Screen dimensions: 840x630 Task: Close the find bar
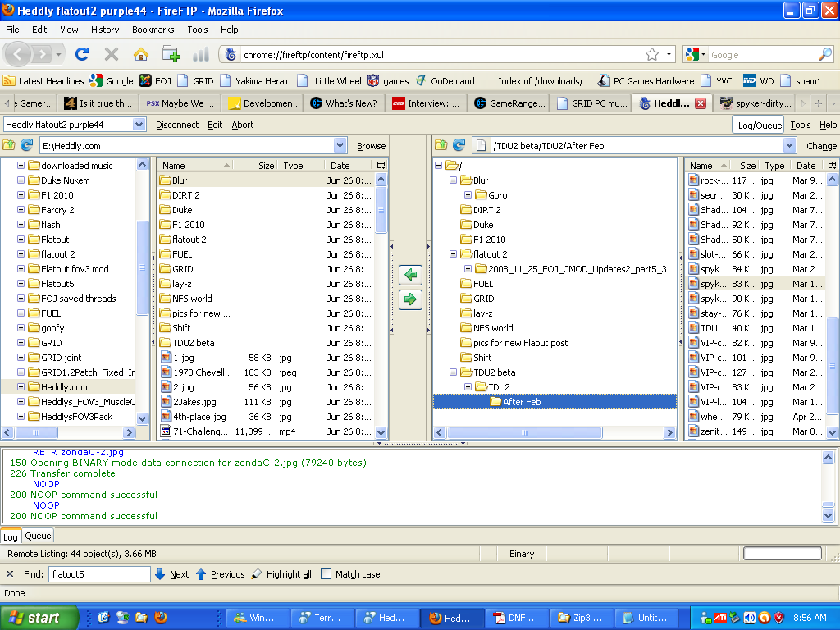[10, 574]
